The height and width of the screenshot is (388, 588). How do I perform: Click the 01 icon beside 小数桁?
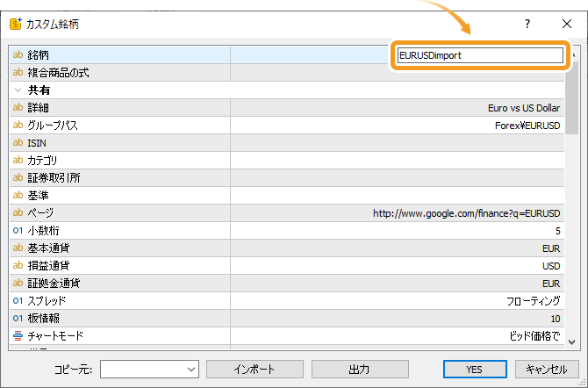18,230
